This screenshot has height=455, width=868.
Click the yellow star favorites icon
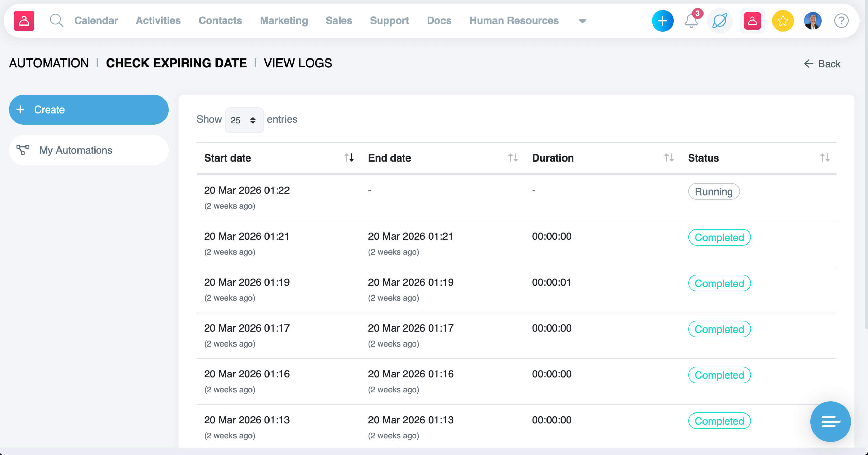pyautogui.click(x=782, y=21)
